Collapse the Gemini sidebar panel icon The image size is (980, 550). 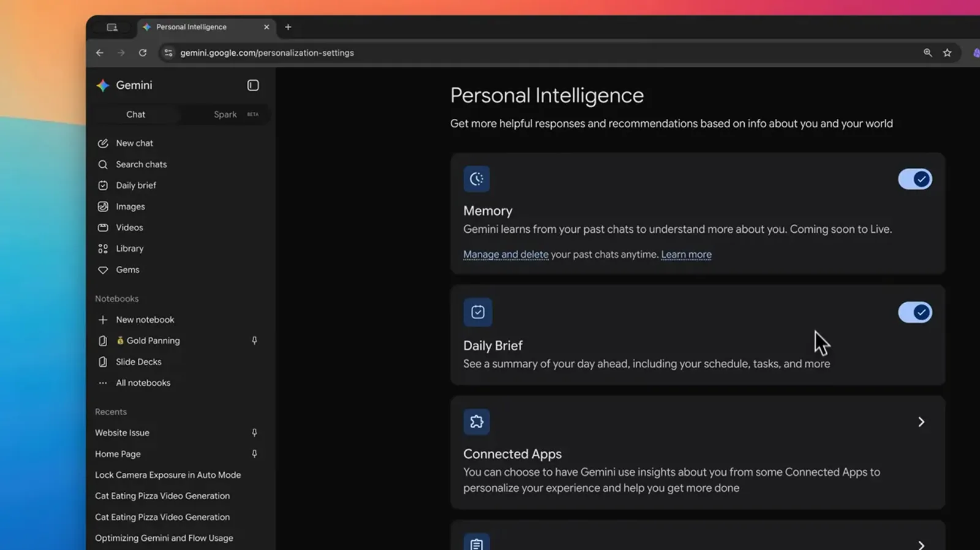(x=253, y=85)
